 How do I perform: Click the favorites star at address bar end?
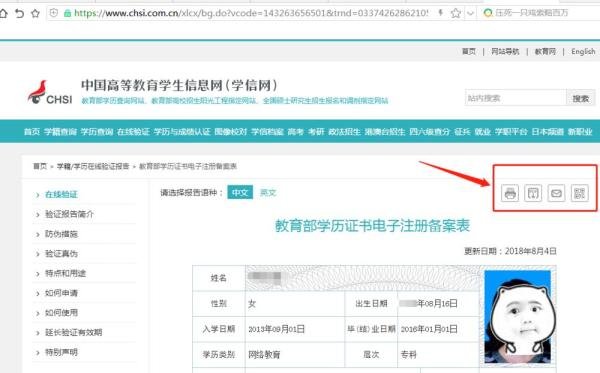[455, 13]
